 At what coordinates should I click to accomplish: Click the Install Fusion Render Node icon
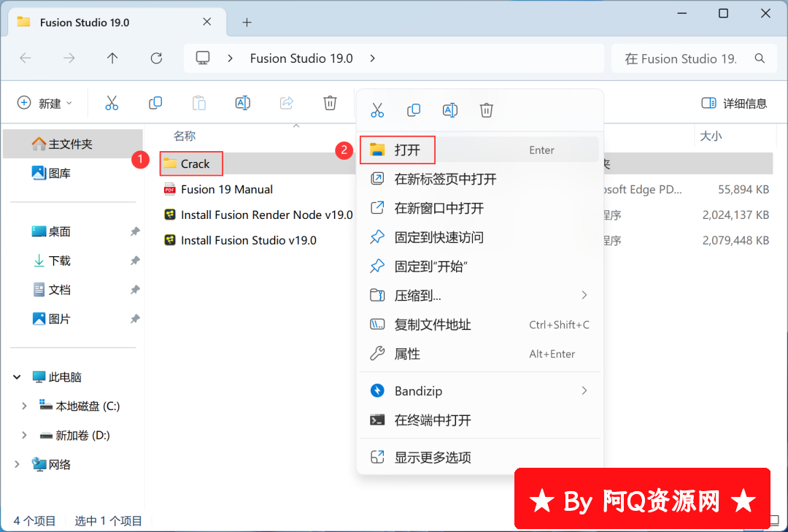170,215
